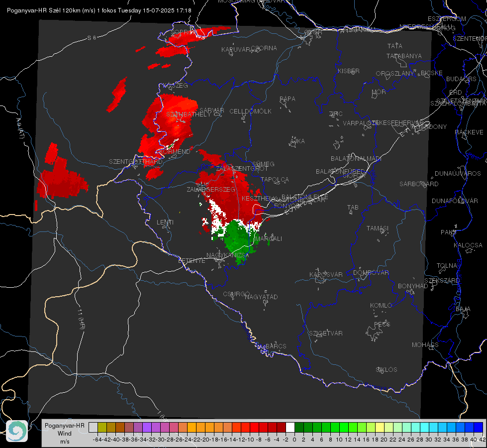Click the 'S 6' road label
Screen dimensions: 487x448
point(92,38)
